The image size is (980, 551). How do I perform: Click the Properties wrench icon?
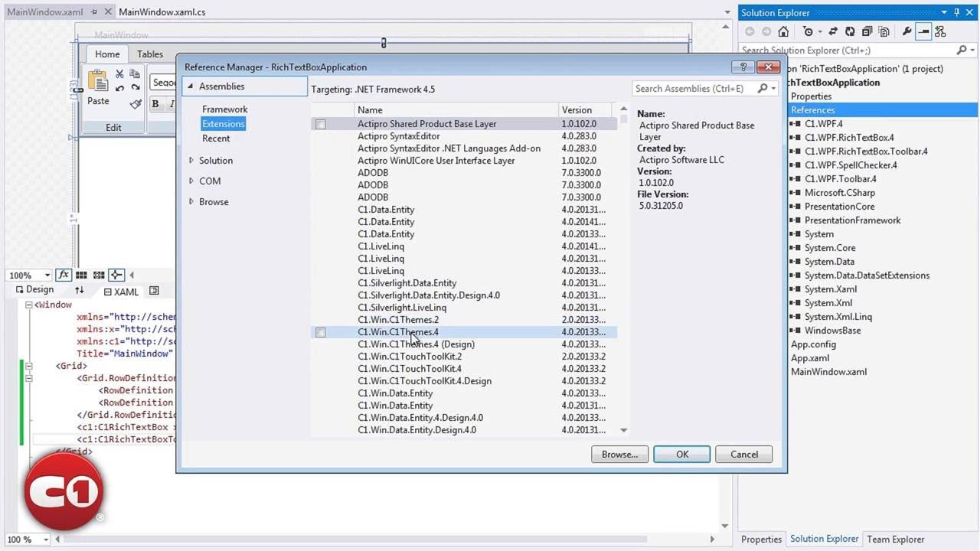click(x=907, y=31)
